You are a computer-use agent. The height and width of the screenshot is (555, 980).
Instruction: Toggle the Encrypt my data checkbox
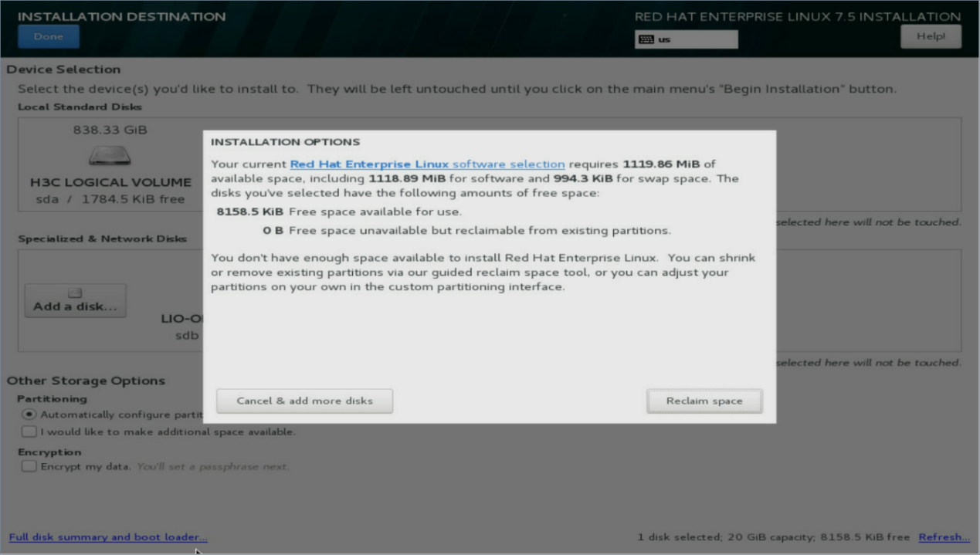[x=29, y=466]
